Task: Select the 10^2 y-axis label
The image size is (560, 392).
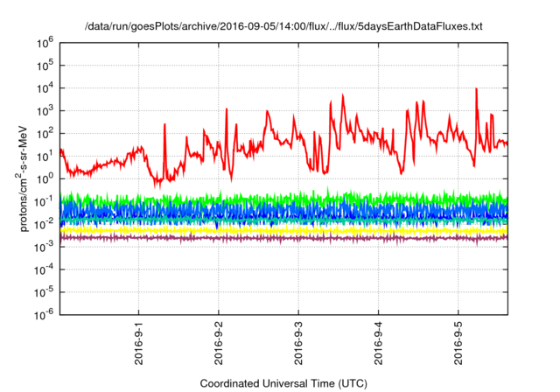Action: 45,134
